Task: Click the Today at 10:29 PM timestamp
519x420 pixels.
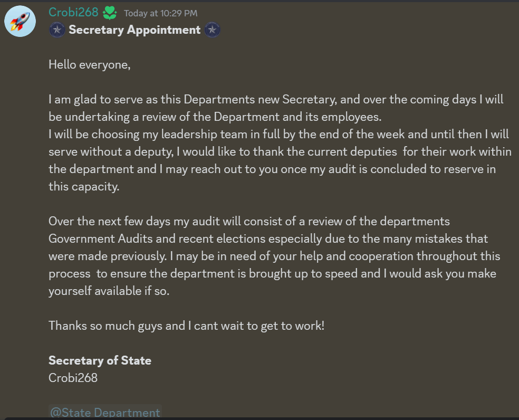Action: pyautogui.click(x=160, y=13)
